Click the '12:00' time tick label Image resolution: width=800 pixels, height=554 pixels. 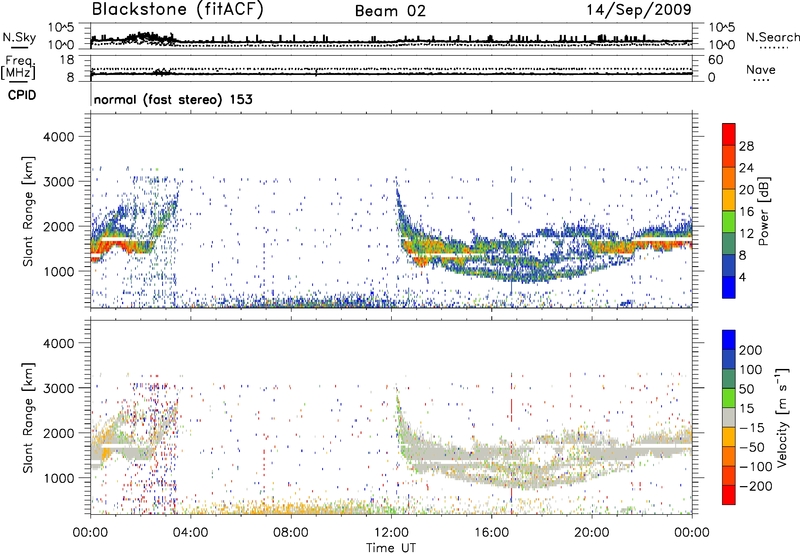391,533
